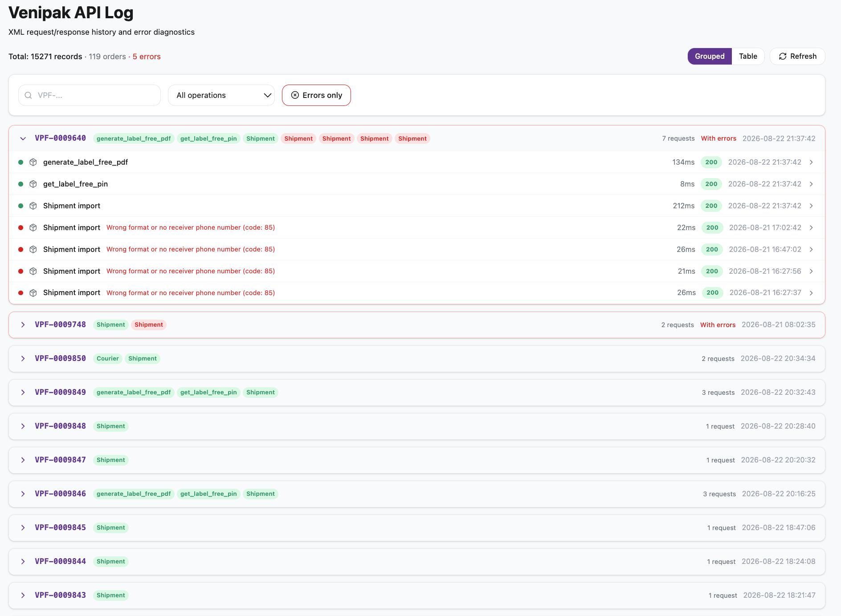
Task: Click the '5 errors' summary text
Action: [x=147, y=57]
